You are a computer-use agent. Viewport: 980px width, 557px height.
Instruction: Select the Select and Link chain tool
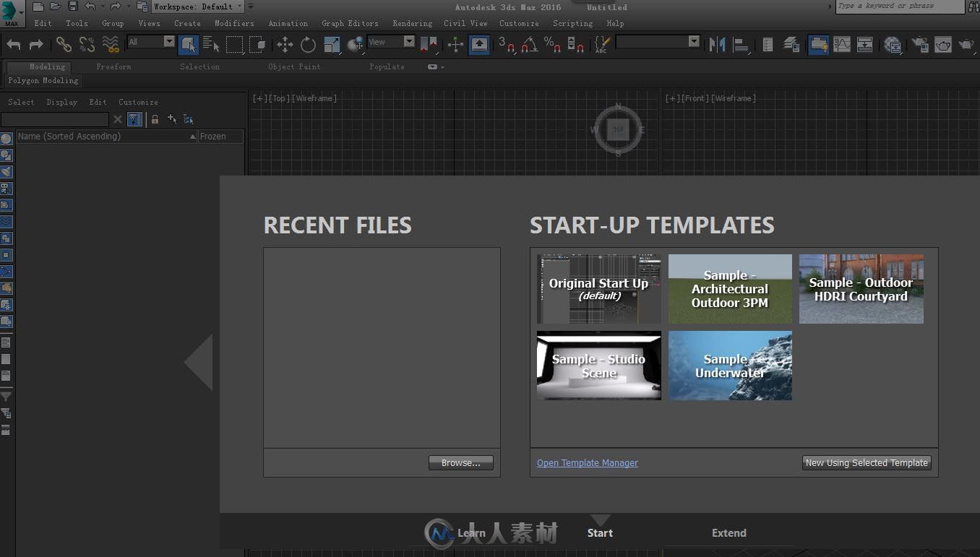64,45
